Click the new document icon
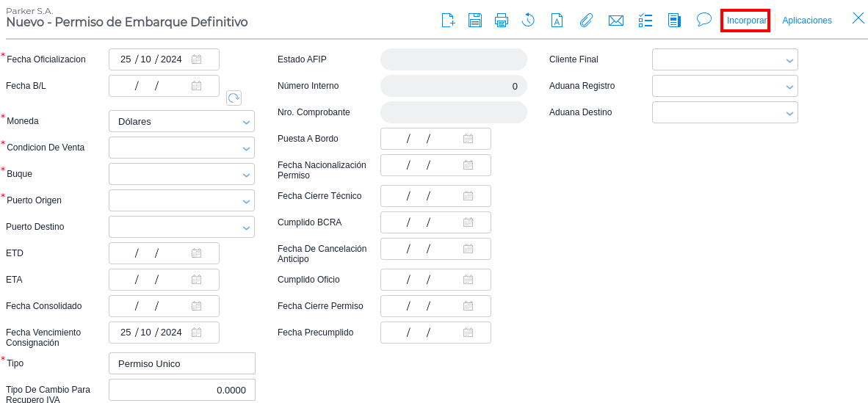The image size is (868, 403). 448,21
